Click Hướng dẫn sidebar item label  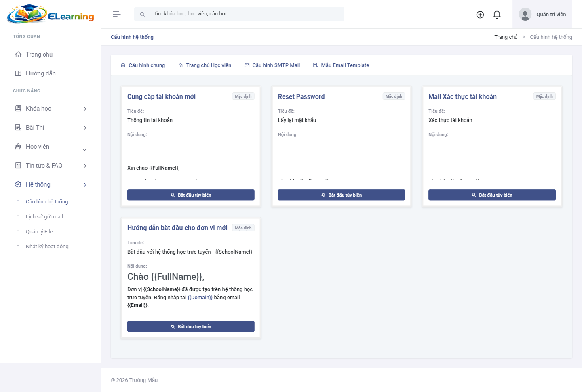tap(41, 73)
